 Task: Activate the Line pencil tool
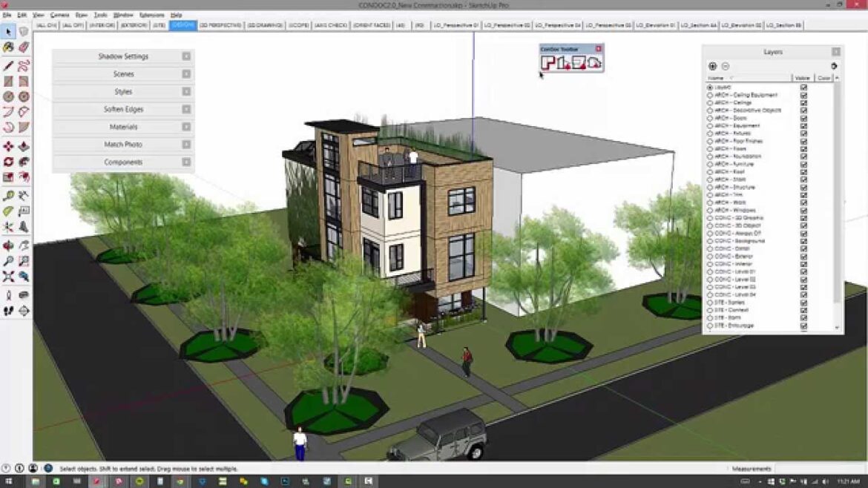[8, 66]
